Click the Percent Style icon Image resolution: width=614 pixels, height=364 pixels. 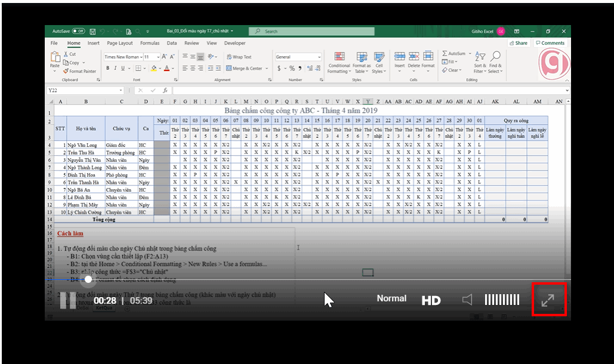pos(292,68)
